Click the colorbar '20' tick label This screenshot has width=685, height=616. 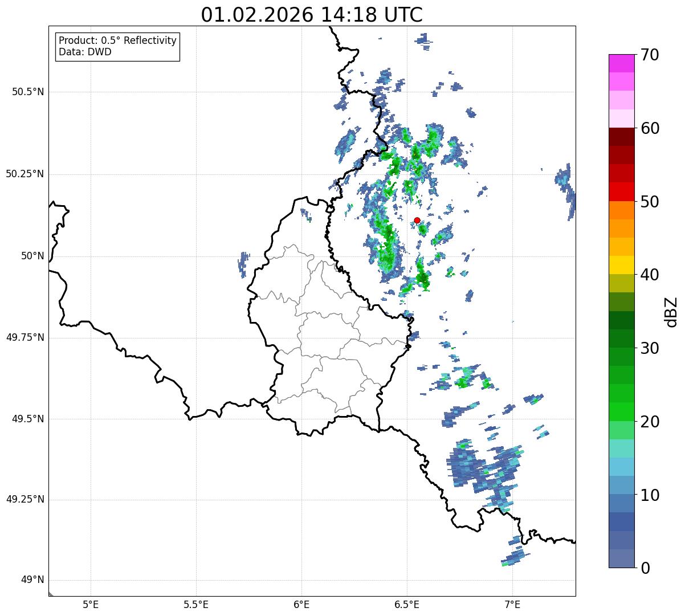pos(650,422)
